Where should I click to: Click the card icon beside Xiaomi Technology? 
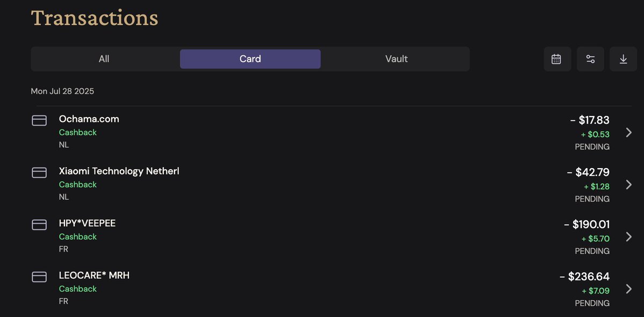click(x=39, y=172)
